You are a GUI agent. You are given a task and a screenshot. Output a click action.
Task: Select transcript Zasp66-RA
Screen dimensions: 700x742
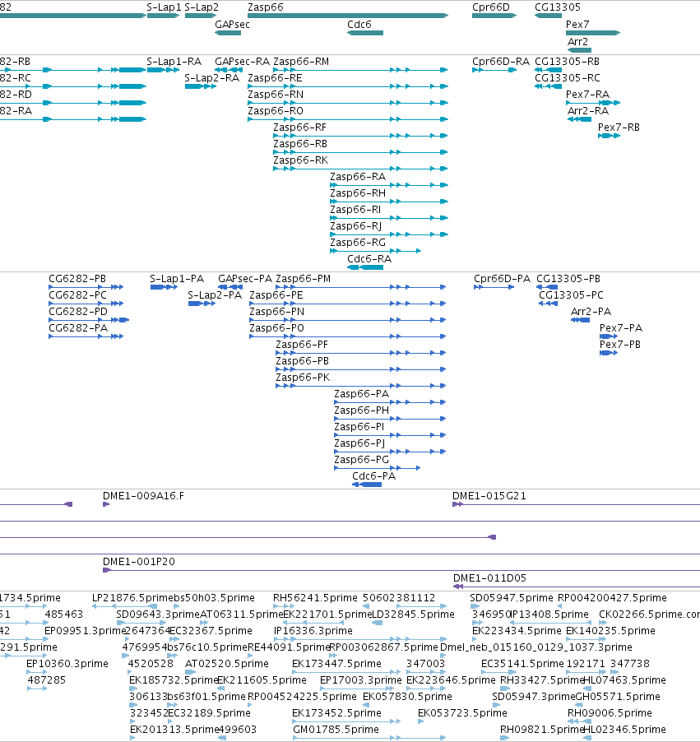point(389,185)
